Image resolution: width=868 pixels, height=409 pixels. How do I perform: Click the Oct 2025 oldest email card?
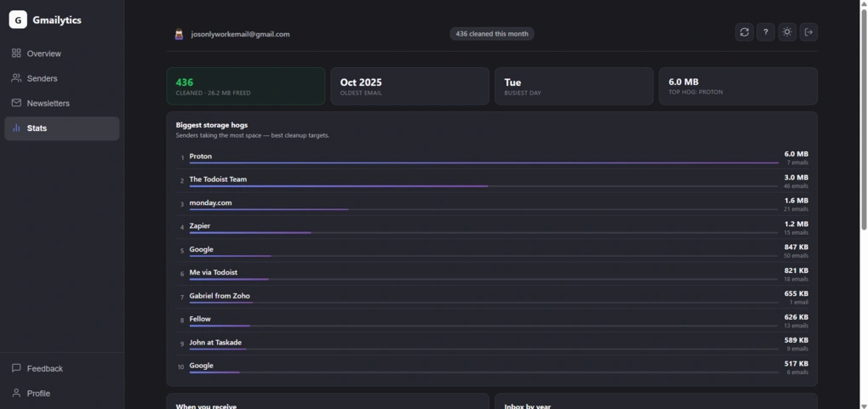pyautogui.click(x=409, y=87)
